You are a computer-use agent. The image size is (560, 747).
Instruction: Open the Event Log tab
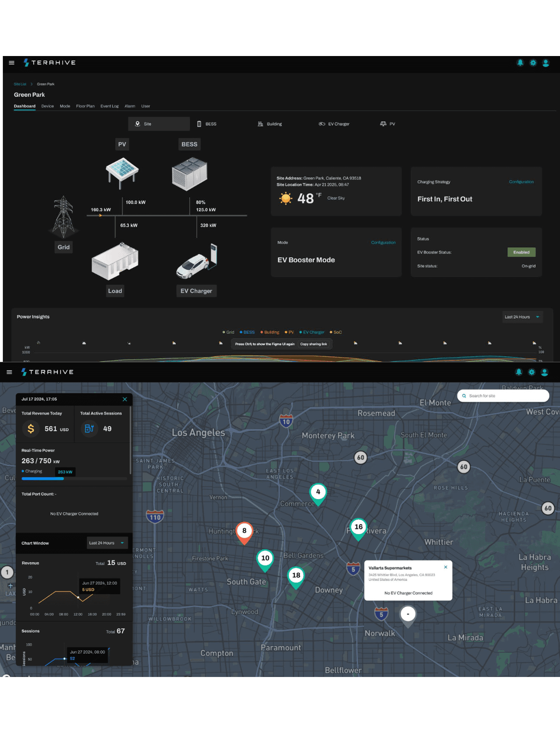coord(110,106)
